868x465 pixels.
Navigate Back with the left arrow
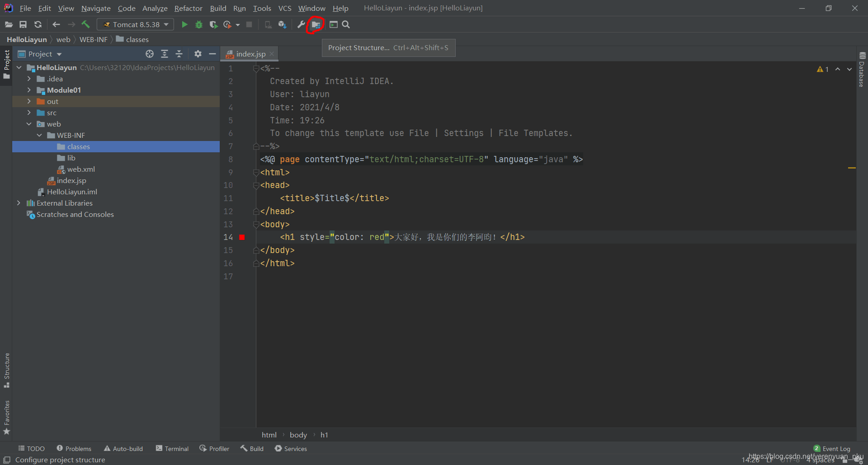[56, 24]
